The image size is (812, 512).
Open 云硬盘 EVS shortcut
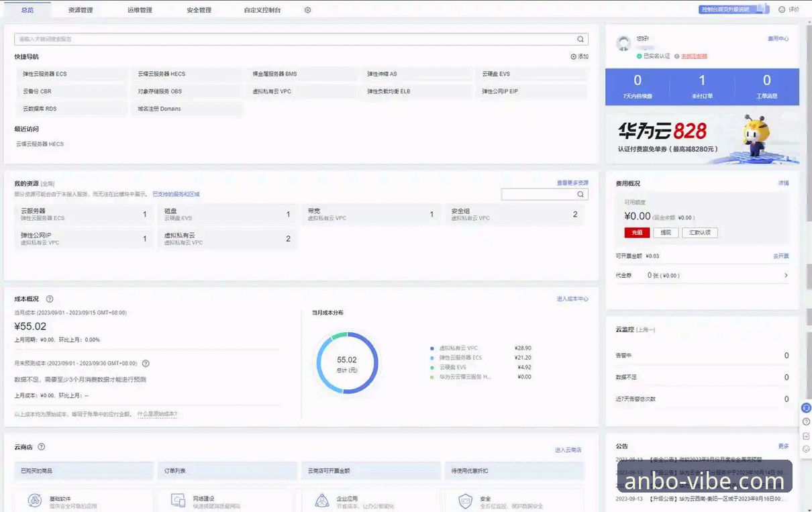[530, 74]
